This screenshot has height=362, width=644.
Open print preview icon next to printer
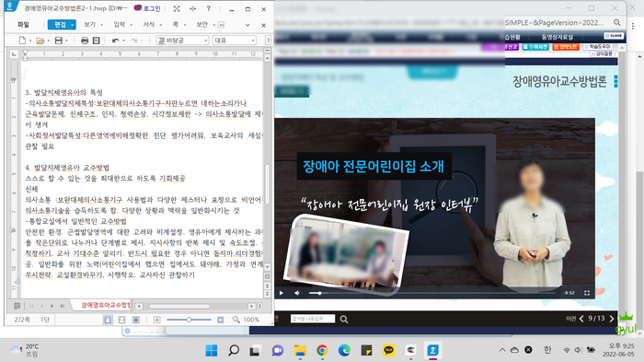coord(96,41)
